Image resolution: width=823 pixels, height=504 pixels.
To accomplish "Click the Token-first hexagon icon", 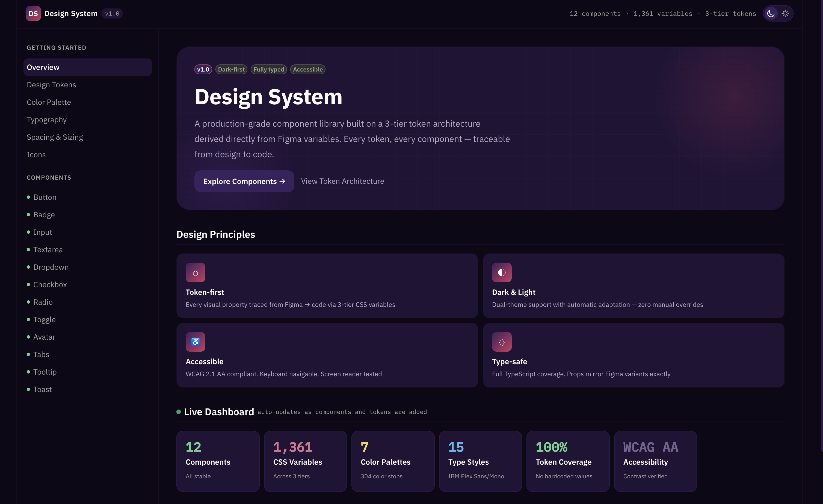I will pos(196,272).
